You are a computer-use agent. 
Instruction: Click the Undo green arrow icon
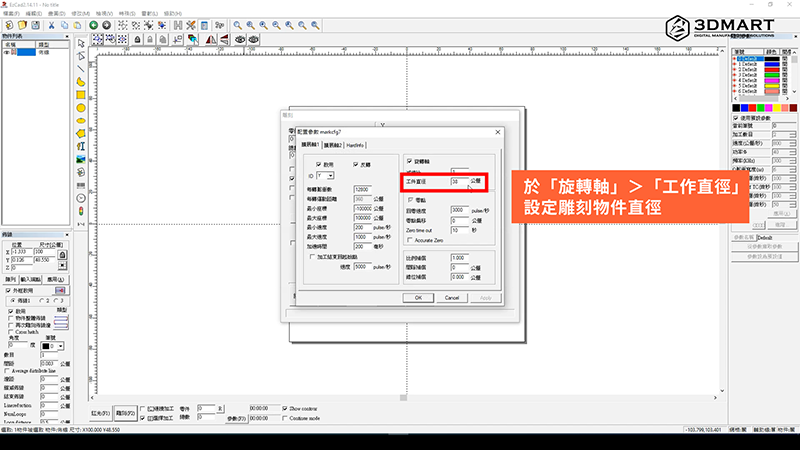[94, 24]
